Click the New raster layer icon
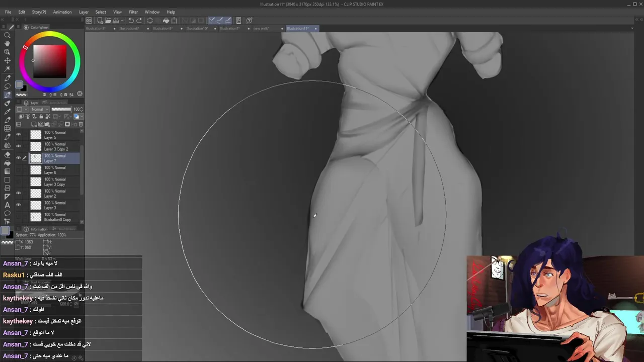Screen dimensions: 644x362 (34, 124)
